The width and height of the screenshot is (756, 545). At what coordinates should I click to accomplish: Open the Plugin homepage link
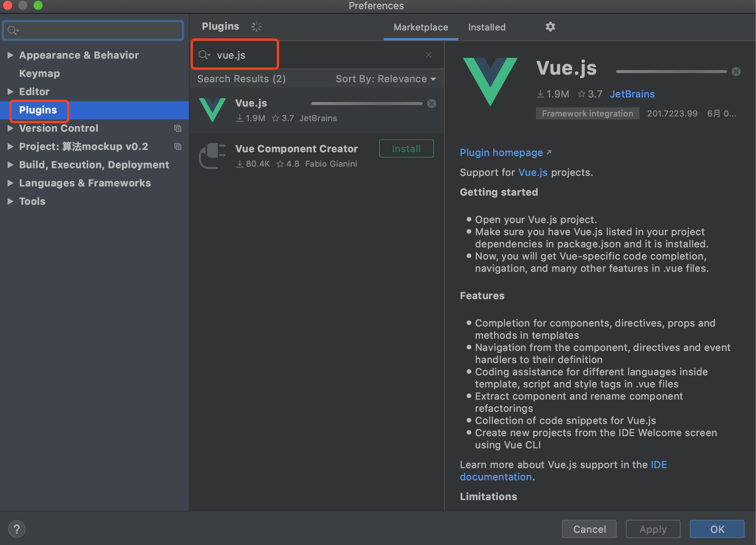tap(501, 153)
